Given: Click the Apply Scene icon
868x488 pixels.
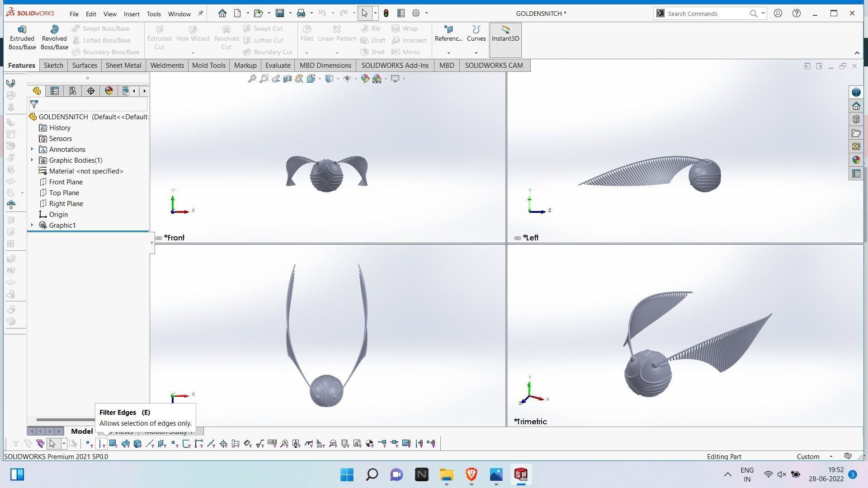Looking at the screenshot, I should click(377, 79).
